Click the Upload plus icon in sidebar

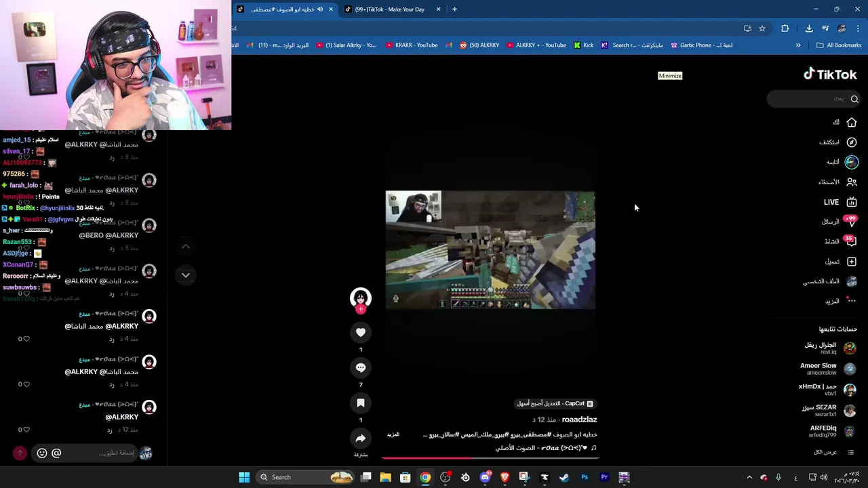[x=852, y=262]
